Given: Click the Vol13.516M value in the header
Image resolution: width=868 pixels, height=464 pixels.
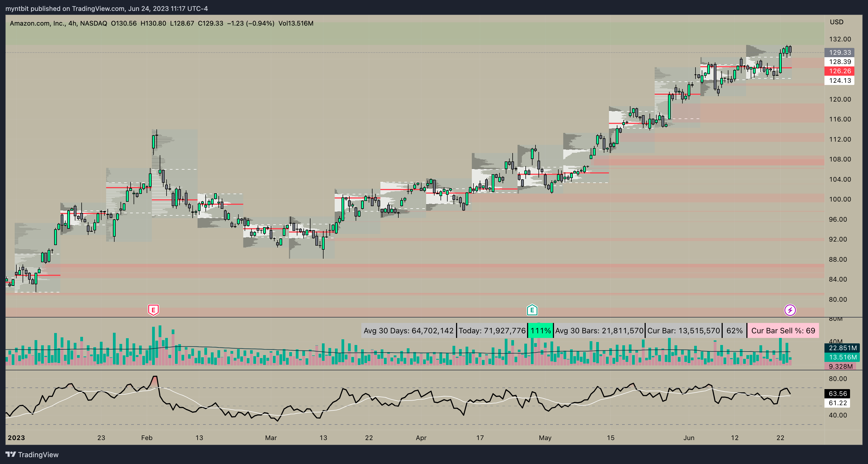Looking at the screenshot, I should (x=296, y=23).
